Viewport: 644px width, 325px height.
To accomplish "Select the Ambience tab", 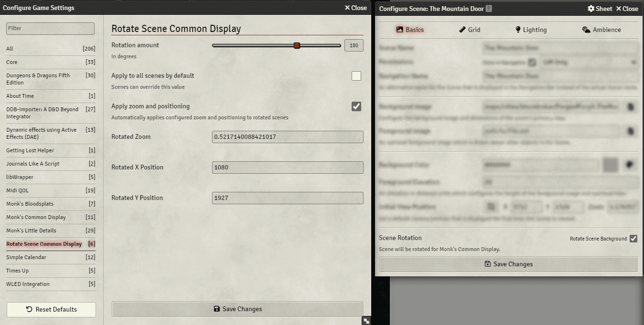I will tap(601, 30).
